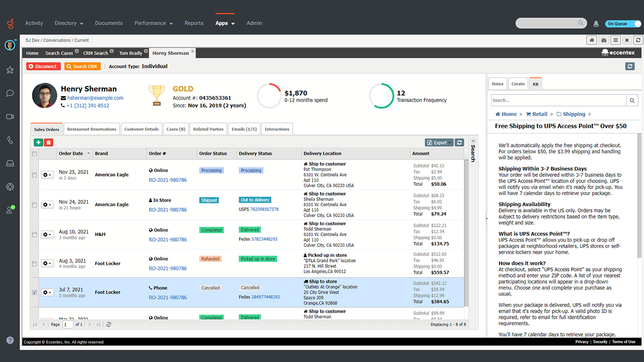Viewport: 644px width, 362px height.
Task: Collapse the Search side panel chevron
Action: (473, 141)
